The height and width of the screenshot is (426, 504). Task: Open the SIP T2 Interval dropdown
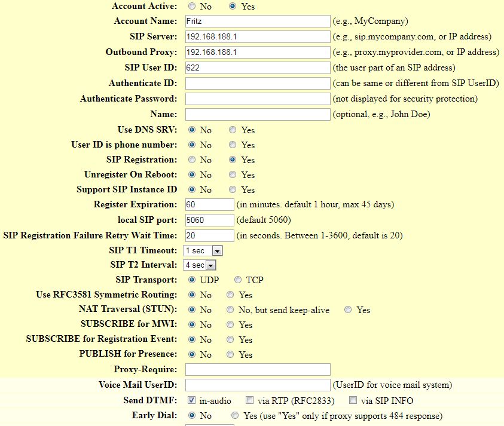click(200, 265)
